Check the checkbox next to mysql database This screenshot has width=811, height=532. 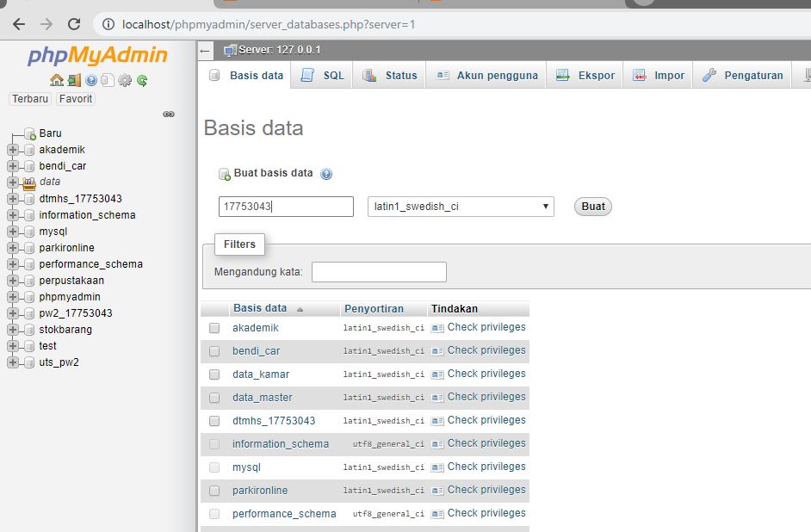[x=214, y=467]
